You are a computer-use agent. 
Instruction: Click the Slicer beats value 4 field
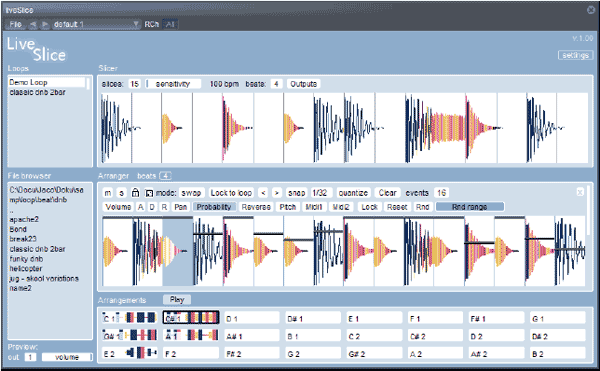276,84
